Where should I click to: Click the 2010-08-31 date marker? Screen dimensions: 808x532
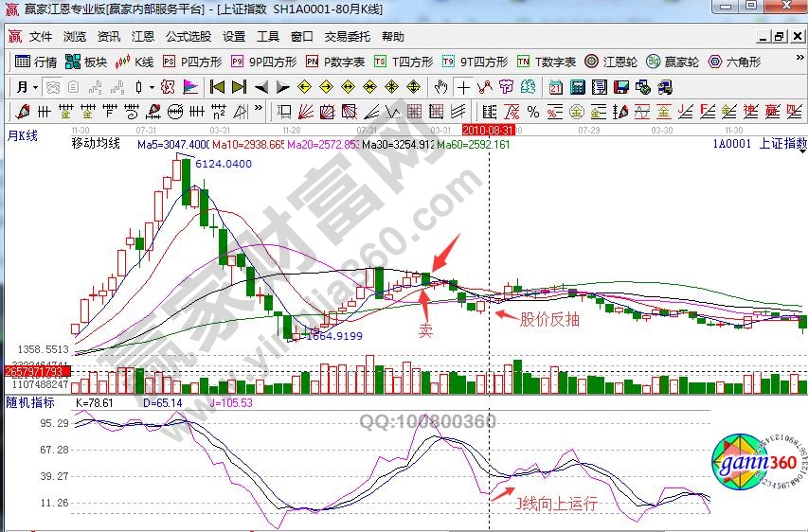(489, 129)
